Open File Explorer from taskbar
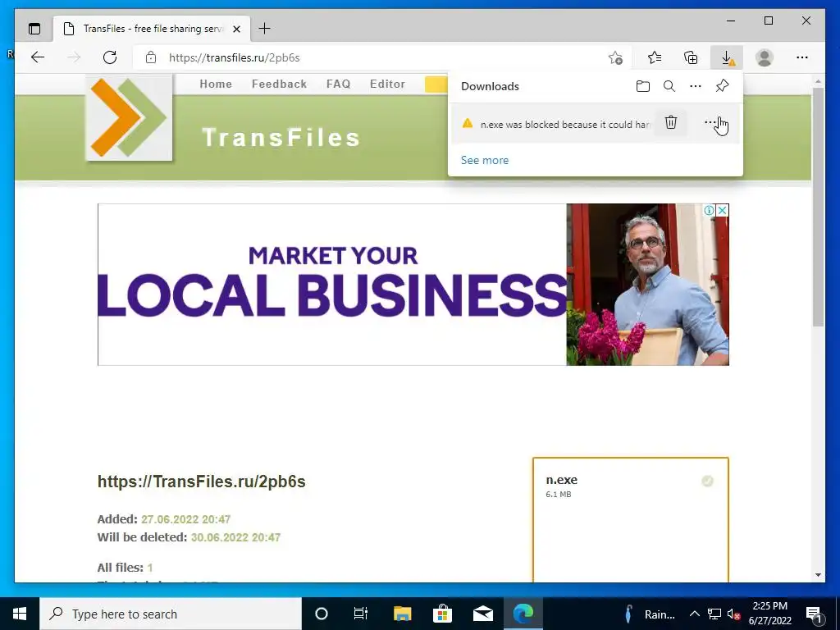Screen dimensions: 840x630 coord(402,614)
